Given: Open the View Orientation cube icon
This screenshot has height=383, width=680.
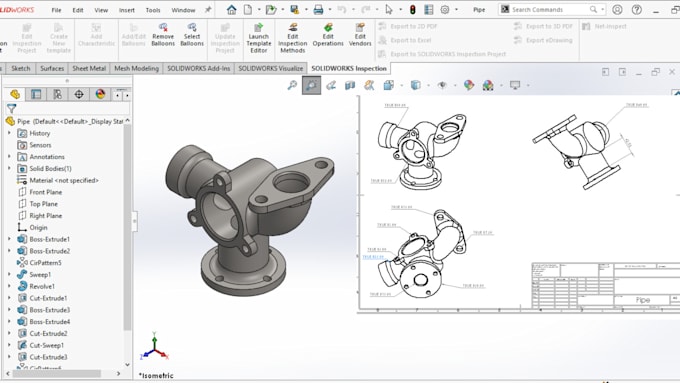Looking at the screenshot, I should [x=389, y=85].
